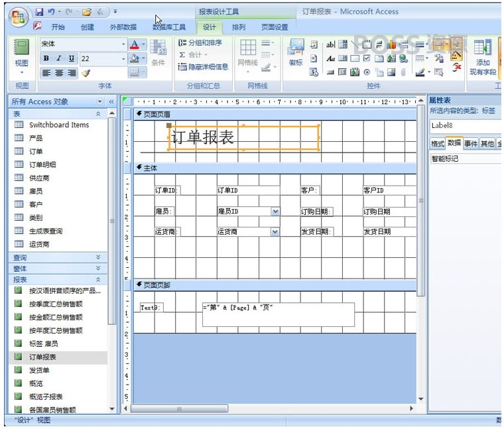The height and width of the screenshot is (429, 504).
Task: Click the page number expression text box
Action: pyautogui.click(x=279, y=314)
